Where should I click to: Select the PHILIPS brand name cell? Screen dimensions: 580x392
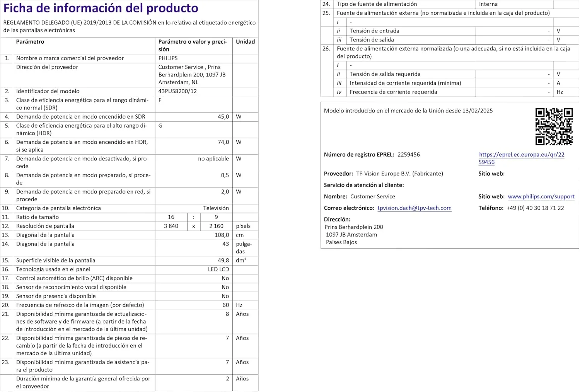point(169,58)
